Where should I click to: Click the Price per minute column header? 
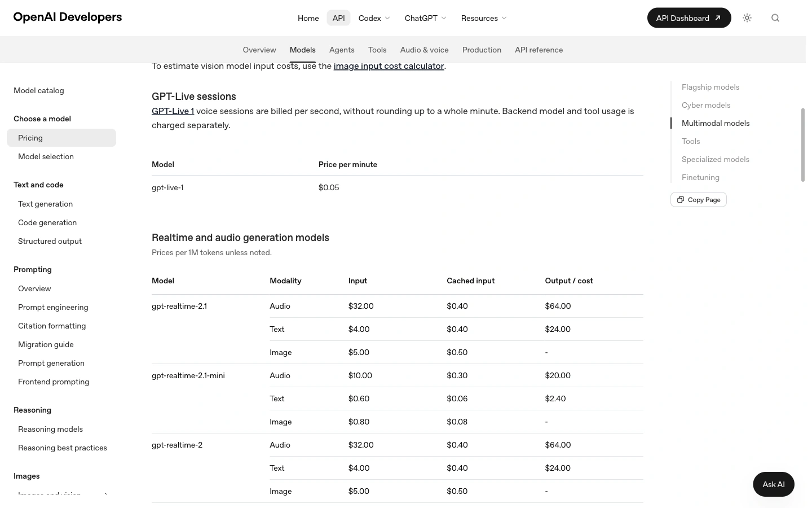click(x=348, y=164)
